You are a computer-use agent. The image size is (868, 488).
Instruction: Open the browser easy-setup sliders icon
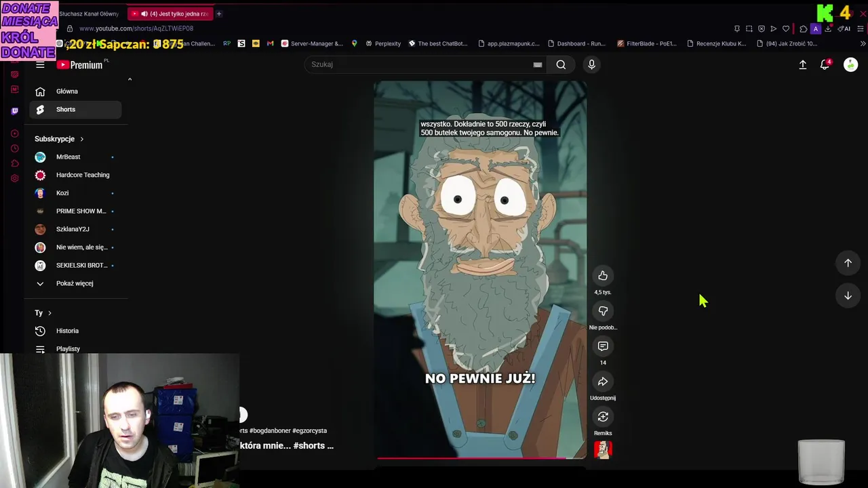pyautogui.click(x=861, y=28)
